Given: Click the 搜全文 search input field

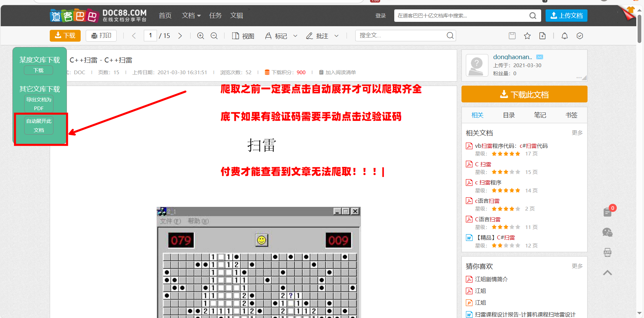Looking at the screenshot, I should [402, 36].
